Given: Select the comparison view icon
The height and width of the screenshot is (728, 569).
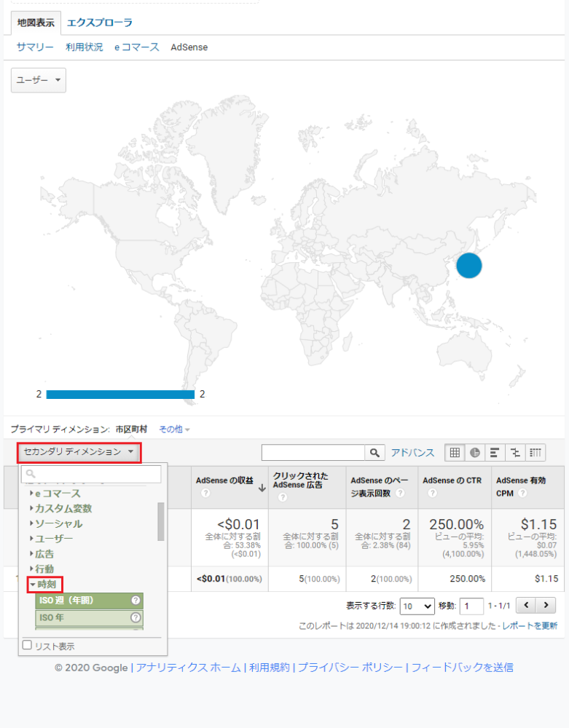Looking at the screenshot, I should pos(515,453).
